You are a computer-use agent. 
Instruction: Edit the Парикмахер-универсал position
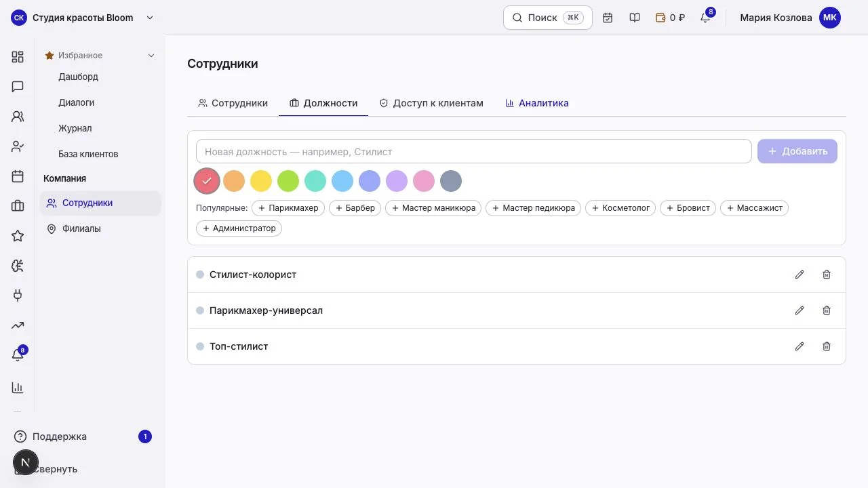coord(800,310)
